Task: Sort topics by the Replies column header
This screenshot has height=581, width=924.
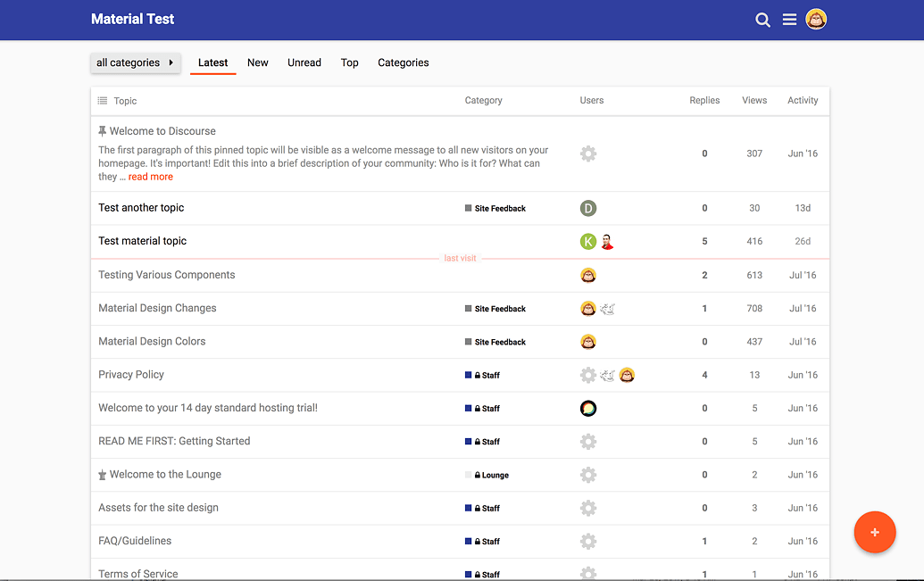Action: [704, 101]
